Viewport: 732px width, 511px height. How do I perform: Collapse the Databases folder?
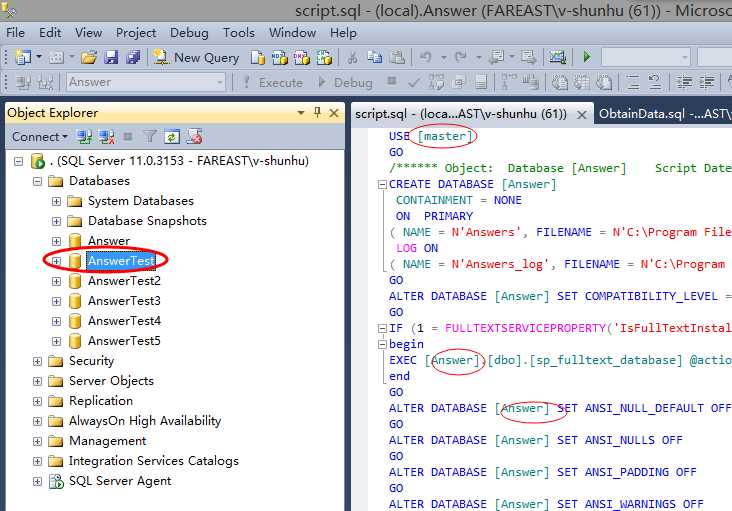point(37,182)
